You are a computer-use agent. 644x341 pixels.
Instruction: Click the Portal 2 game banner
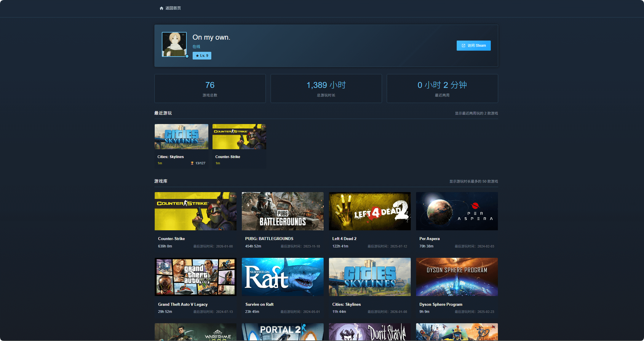(x=282, y=332)
